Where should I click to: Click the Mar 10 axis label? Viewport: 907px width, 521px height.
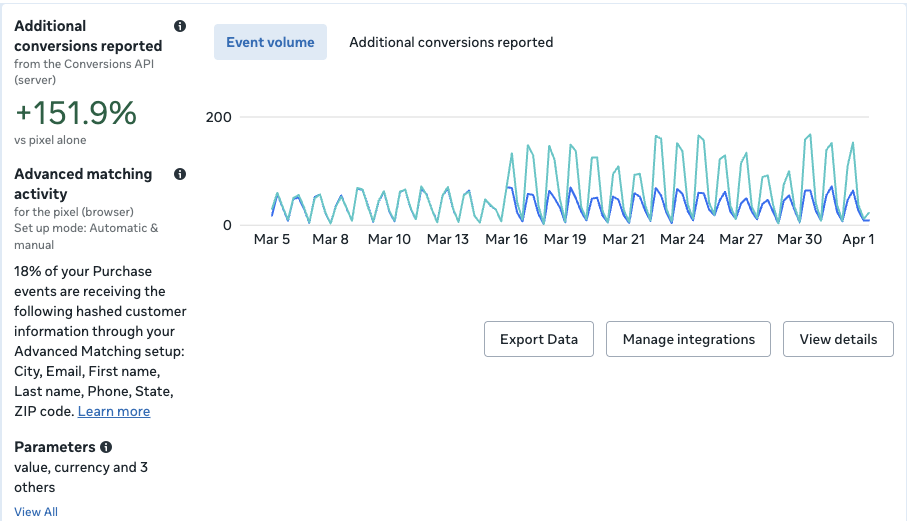[x=389, y=239]
